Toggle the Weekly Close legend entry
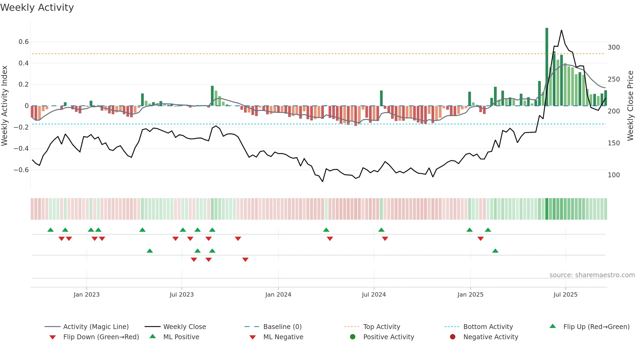Viewport: 644px width, 362px height. (x=175, y=327)
